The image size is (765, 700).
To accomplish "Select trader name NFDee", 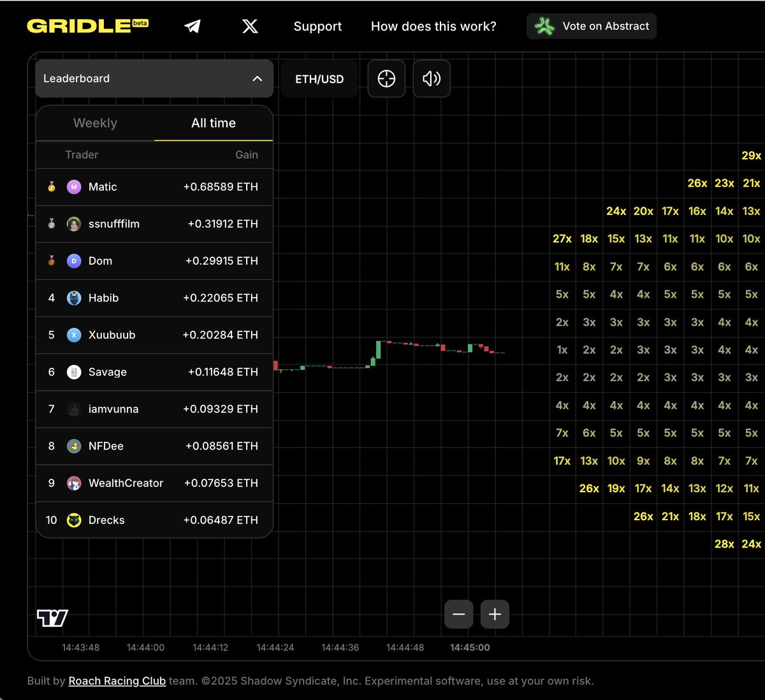I will (x=106, y=446).
